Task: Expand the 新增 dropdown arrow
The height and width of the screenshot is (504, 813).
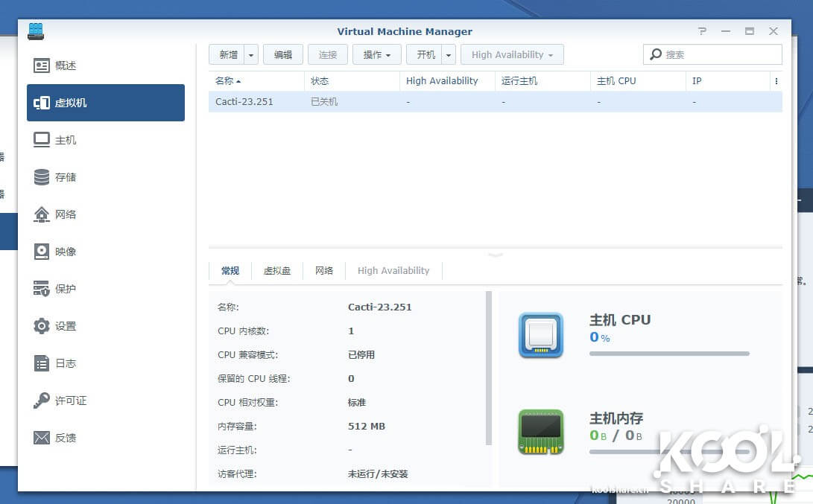Action: [251, 55]
